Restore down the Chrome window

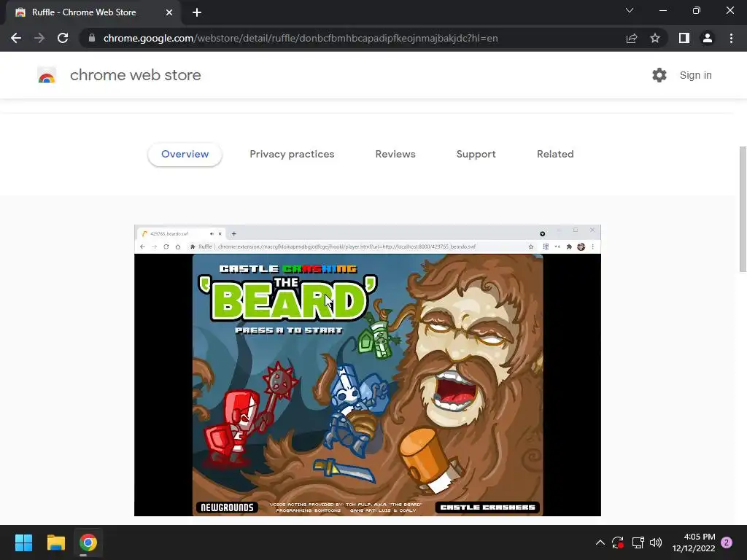697,10
